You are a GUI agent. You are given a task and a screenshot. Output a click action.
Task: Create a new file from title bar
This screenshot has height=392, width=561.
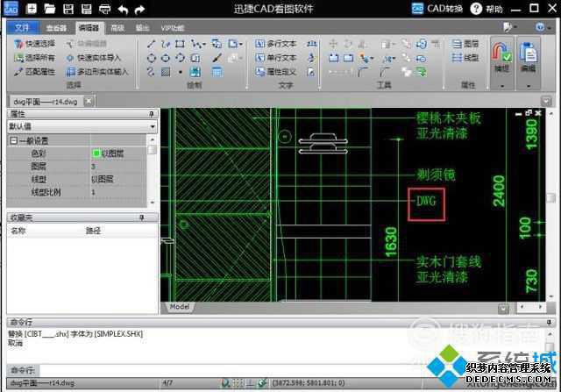pos(32,9)
